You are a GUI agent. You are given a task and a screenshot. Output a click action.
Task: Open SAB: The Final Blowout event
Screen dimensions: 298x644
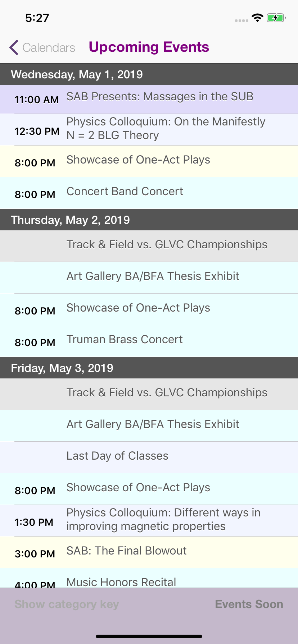tap(126, 551)
